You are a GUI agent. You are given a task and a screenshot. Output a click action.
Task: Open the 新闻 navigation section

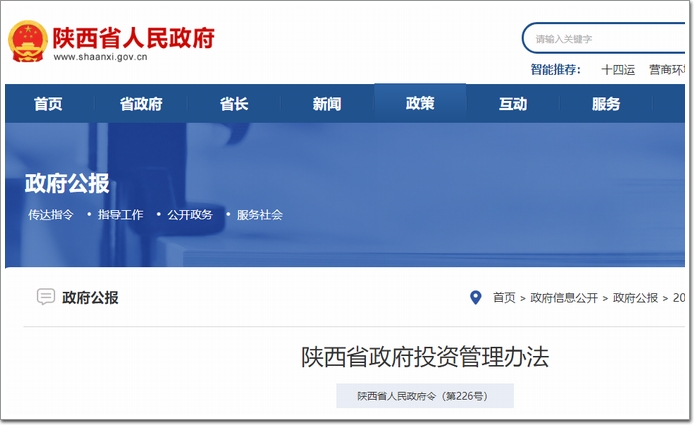[327, 104]
